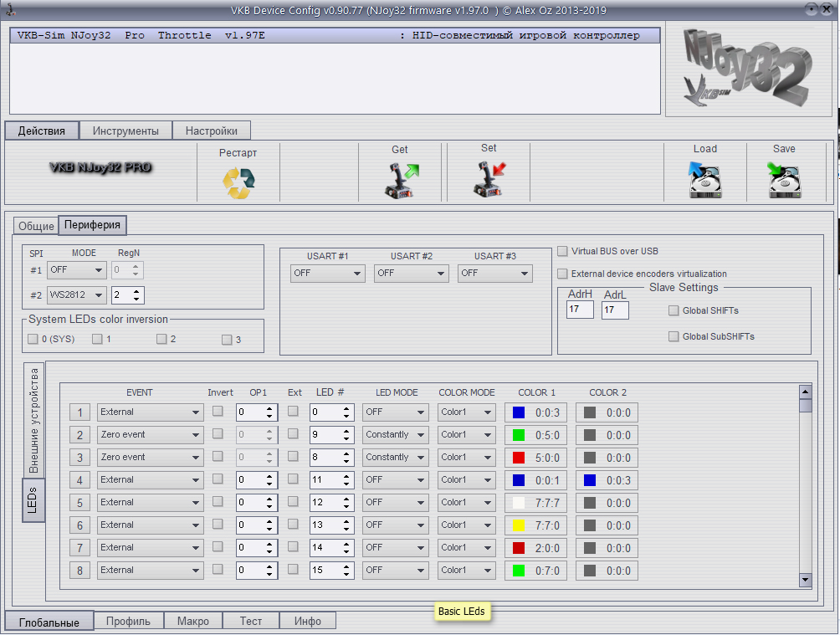Click the Save disk icon

click(x=784, y=180)
